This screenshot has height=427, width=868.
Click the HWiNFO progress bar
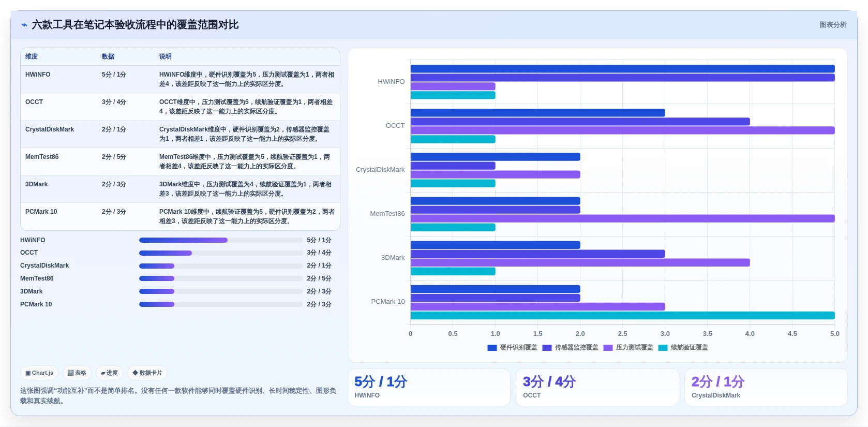(221, 240)
